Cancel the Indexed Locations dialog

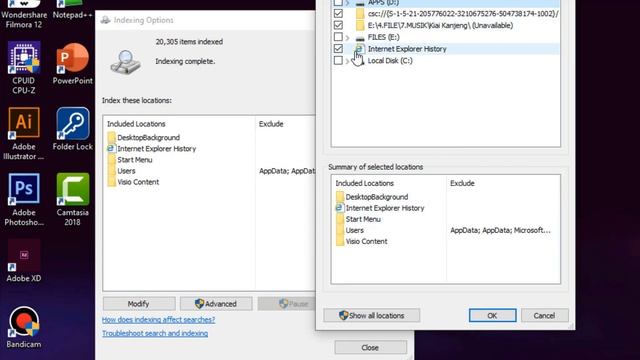coord(544,316)
